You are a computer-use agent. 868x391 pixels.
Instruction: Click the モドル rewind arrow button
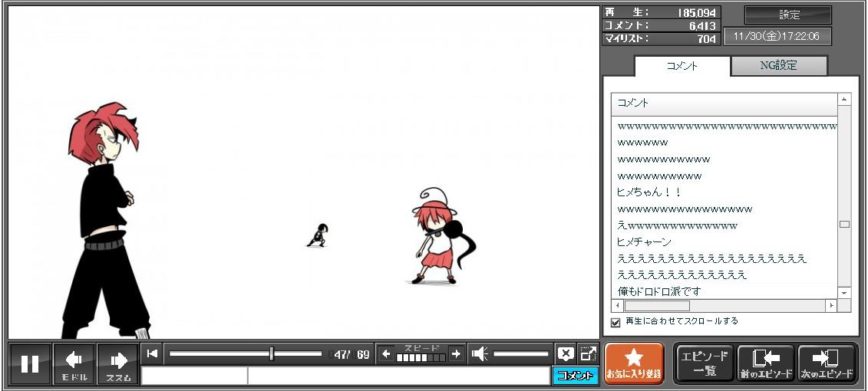[74, 364]
